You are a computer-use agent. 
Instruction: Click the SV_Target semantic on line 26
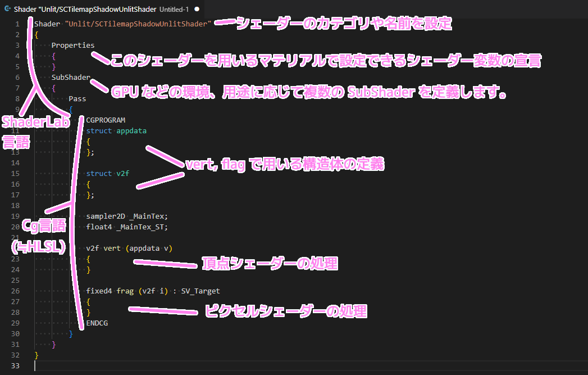(x=199, y=291)
